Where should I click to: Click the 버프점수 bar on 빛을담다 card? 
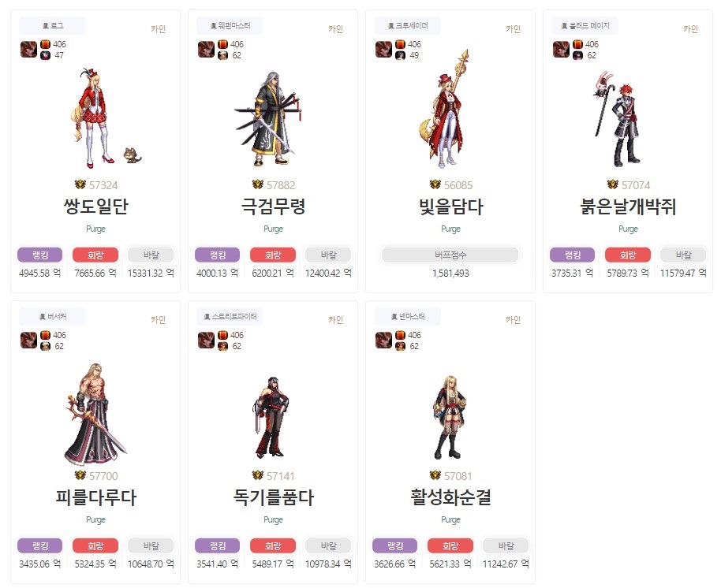point(450,255)
